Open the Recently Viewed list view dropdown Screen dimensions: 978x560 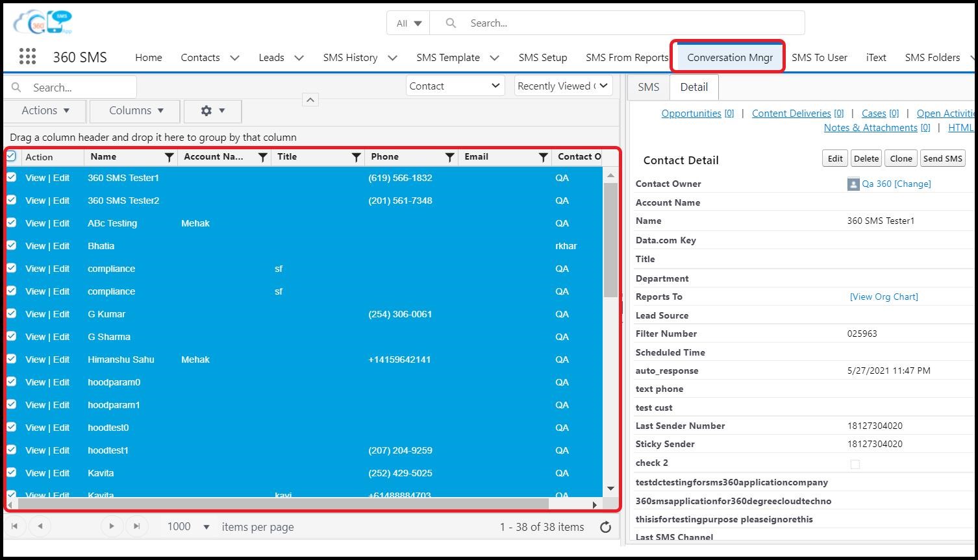(563, 86)
